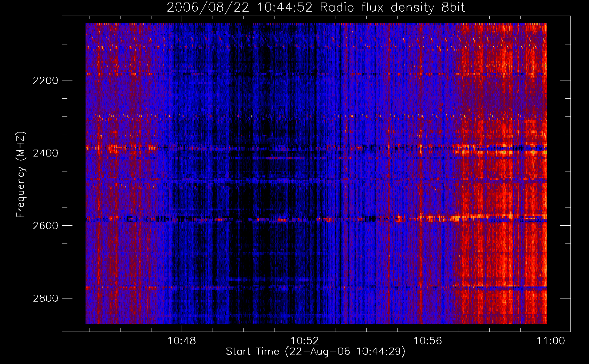
Task: Click the 2600 frequency axis label
Action: point(46,226)
